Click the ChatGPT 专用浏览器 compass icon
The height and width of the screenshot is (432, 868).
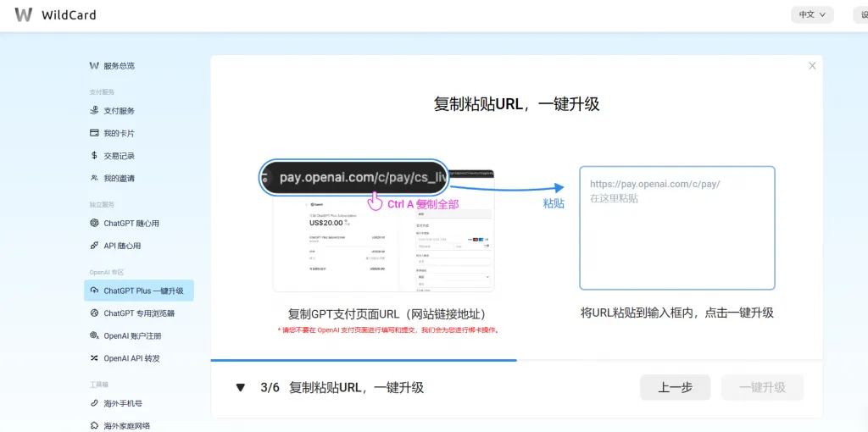(x=94, y=313)
